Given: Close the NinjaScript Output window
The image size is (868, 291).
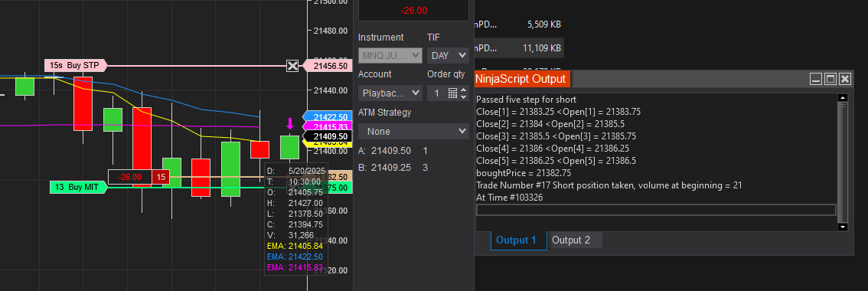Looking at the screenshot, I should point(845,80).
